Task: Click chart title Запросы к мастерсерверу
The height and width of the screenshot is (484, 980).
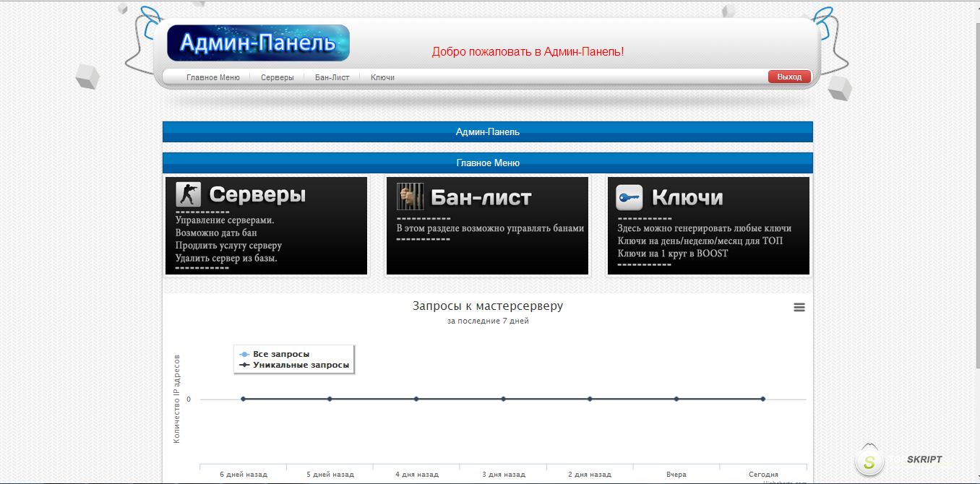Action: coord(488,306)
